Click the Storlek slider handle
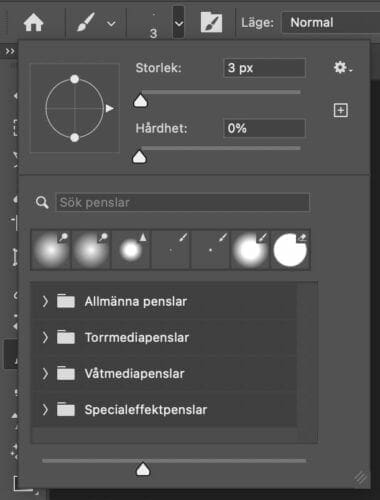 (x=140, y=101)
